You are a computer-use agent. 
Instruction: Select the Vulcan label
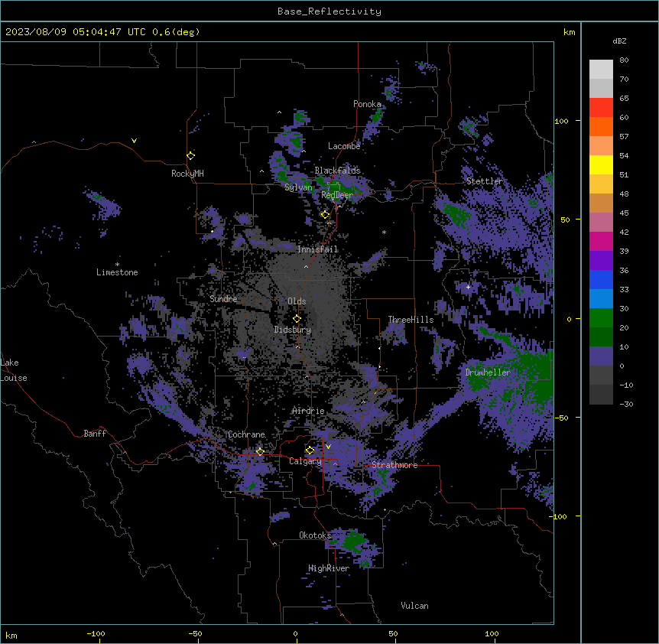tap(415, 606)
